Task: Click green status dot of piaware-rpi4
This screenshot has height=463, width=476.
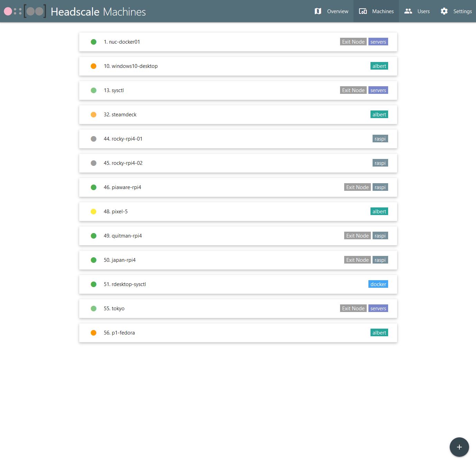Action: click(93, 187)
